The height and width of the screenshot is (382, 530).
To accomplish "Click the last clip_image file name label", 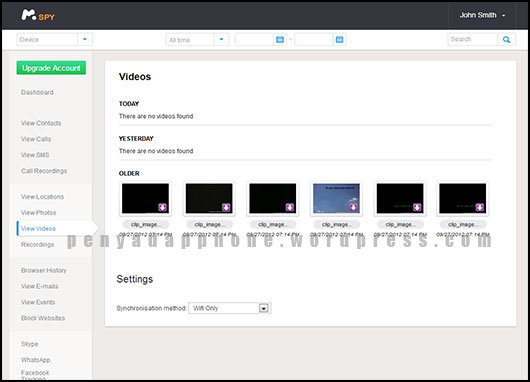I will click(x=463, y=224).
